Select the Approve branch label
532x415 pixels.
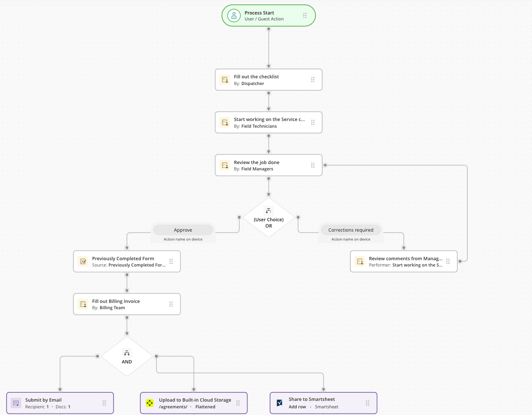(x=183, y=230)
